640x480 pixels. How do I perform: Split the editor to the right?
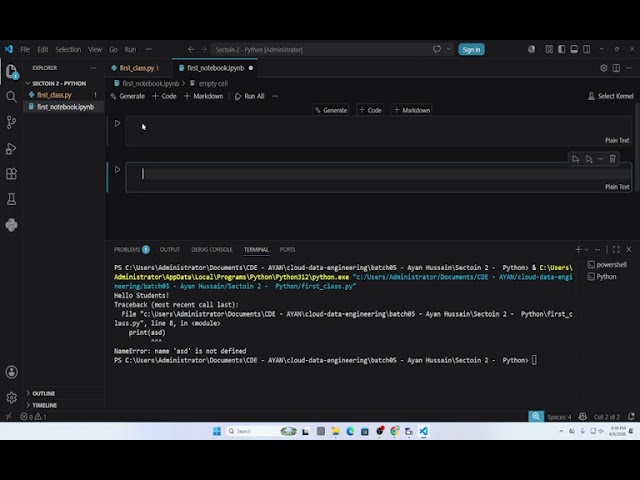click(616, 68)
